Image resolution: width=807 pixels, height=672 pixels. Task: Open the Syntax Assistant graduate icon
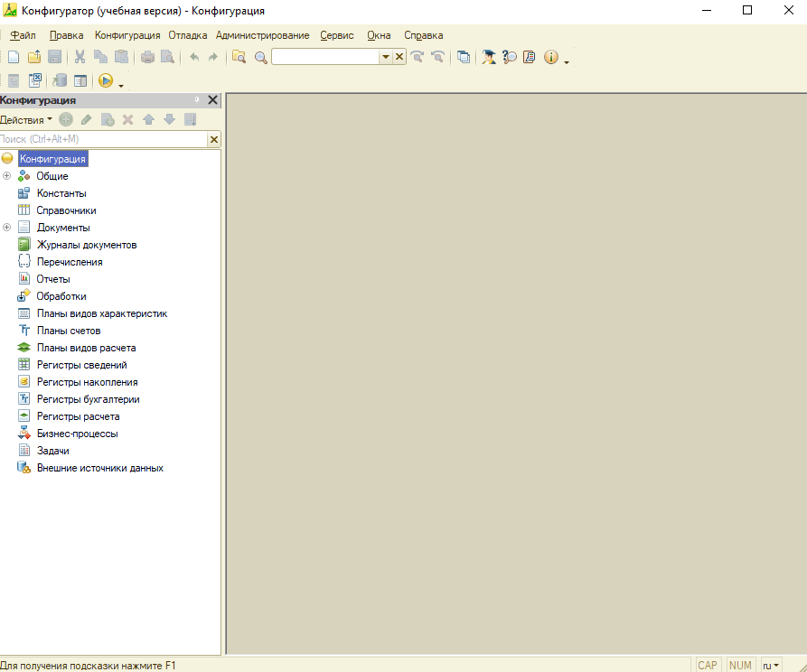coord(489,57)
